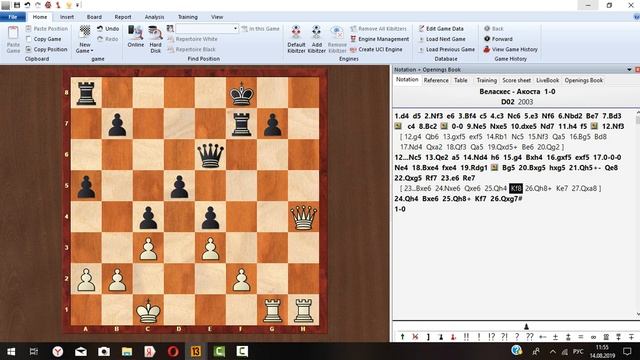Click Edit Game Data

[441, 29]
